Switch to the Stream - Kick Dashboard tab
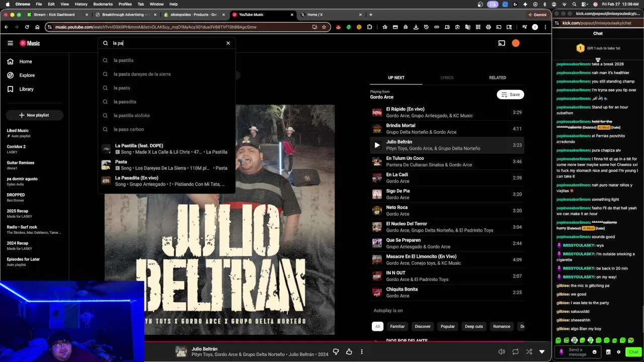Image resolution: width=644 pixels, height=362 pixels. coord(58,15)
